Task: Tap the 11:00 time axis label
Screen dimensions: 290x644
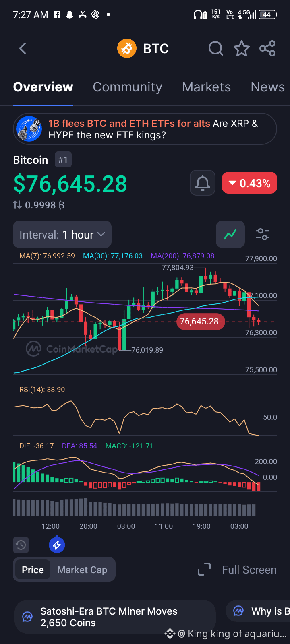Action: [164, 526]
